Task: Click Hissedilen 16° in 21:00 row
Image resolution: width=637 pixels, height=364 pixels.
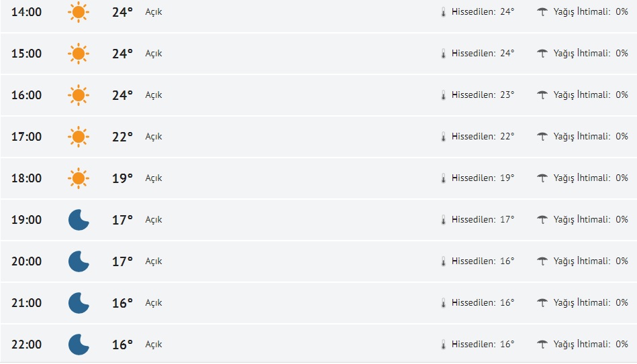Action: pos(483,303)
